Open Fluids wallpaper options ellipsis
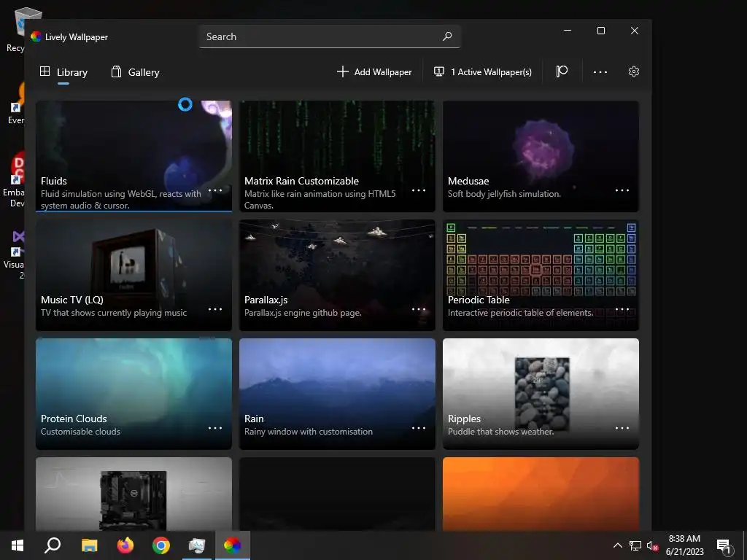This screenshot has height=560, width=747. [215, 190]
